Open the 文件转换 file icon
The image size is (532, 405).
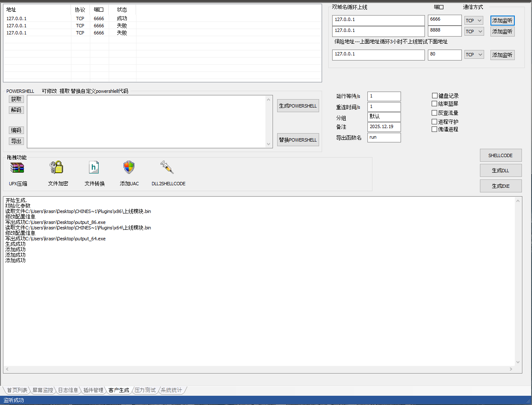[94, 168]
